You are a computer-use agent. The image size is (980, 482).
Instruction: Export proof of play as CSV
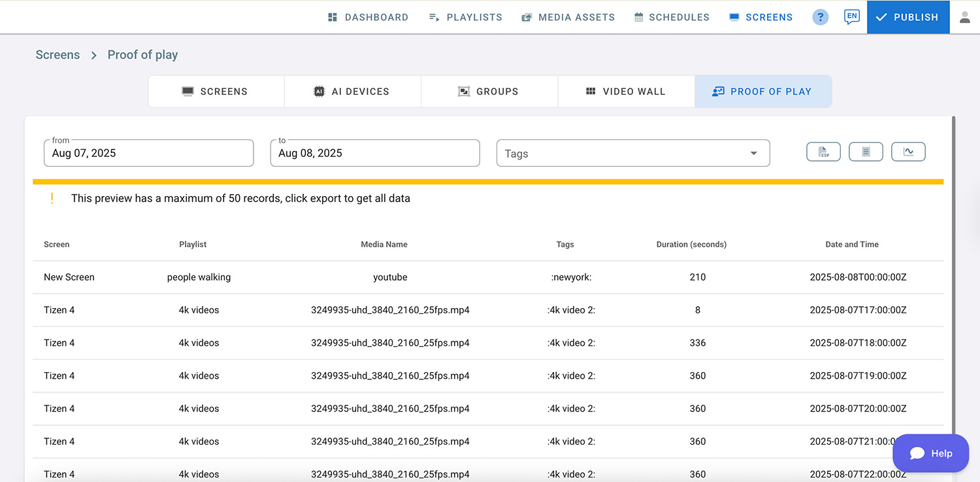pyautogui.click(x=823, y=152)
